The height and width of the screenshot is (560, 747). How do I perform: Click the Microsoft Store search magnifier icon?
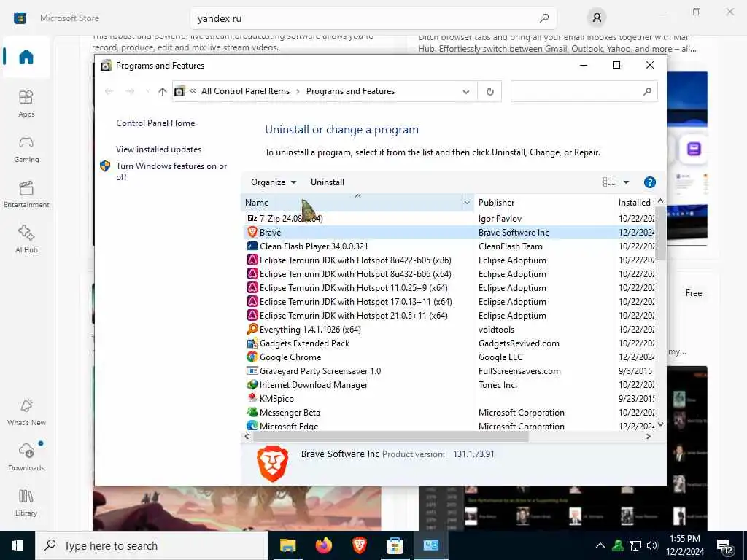coord(544,18)
